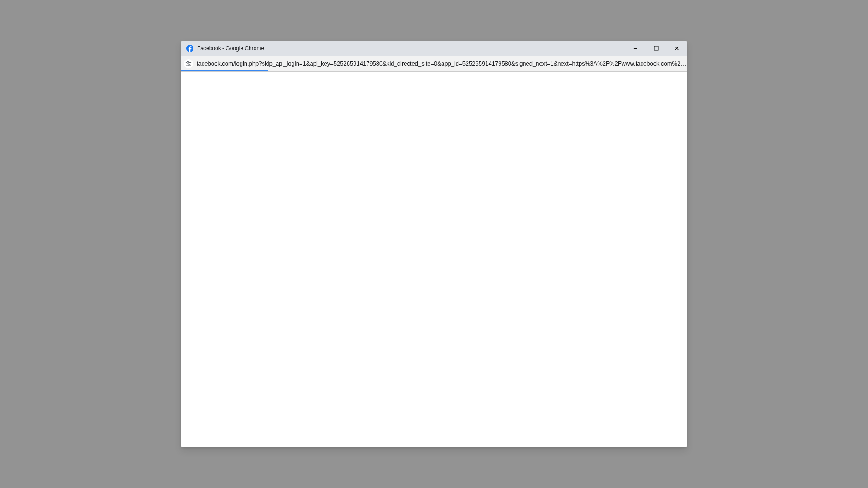Viewport: 868px width, 488px height.
Task: Click the 'Facebook - Google Chrome' window title
Action: [x=231, y=48]
